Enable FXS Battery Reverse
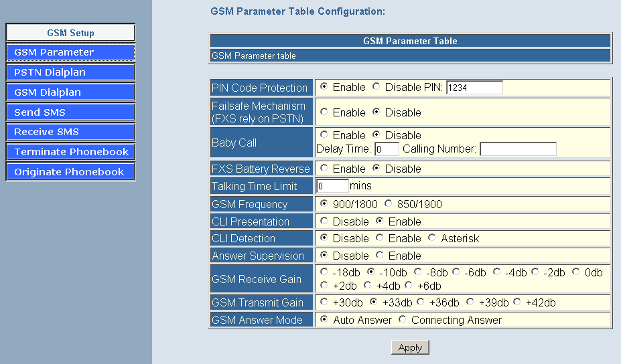This screenshot has height=364, width=621. [324, 168]
